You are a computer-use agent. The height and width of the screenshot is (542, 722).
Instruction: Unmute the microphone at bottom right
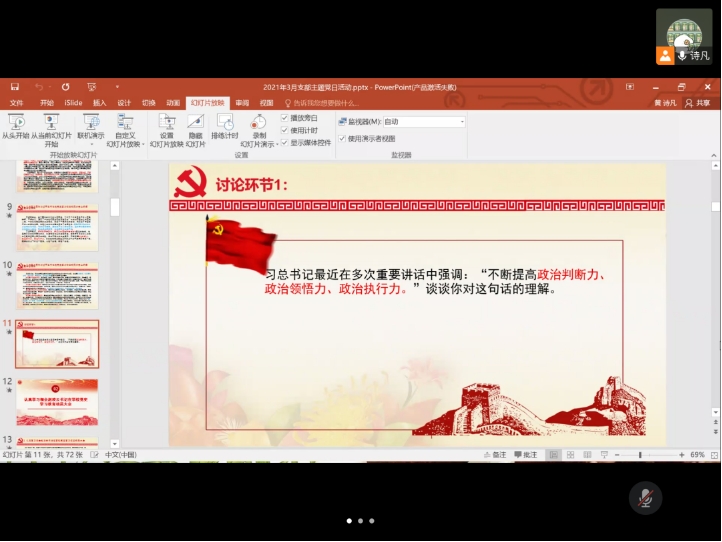point(646,497)
